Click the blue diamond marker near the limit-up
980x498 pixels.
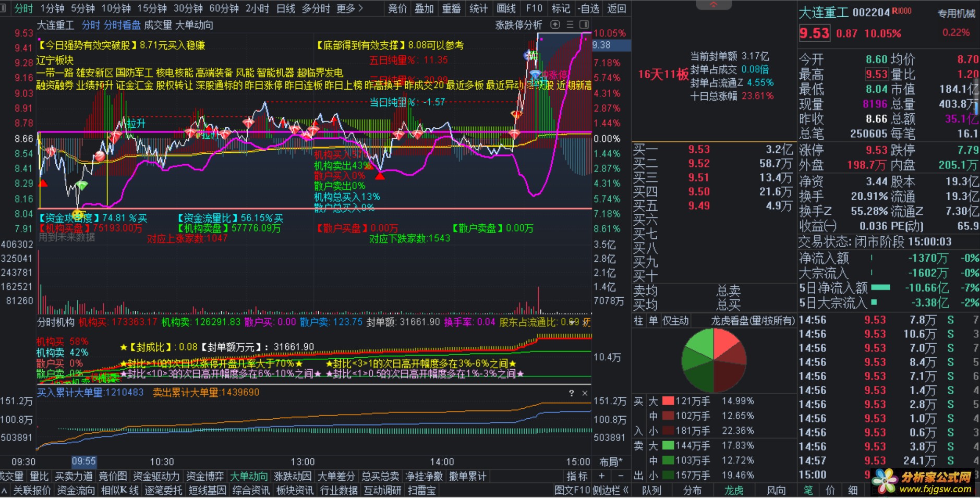click(535, 75)
